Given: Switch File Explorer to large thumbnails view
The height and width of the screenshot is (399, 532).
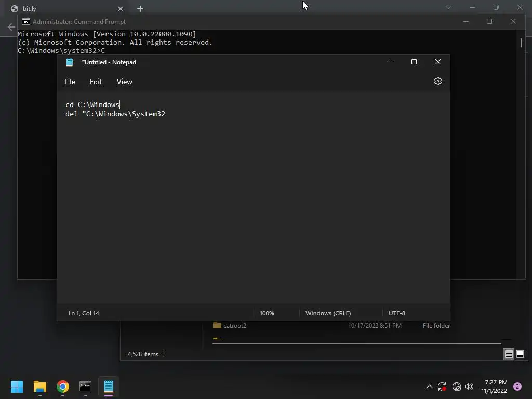Looking at the screenshot, I should click(x=520, y=354).
